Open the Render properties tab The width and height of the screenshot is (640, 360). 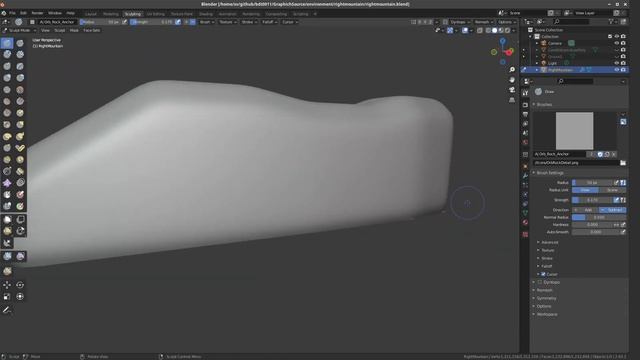pos(525,105)
